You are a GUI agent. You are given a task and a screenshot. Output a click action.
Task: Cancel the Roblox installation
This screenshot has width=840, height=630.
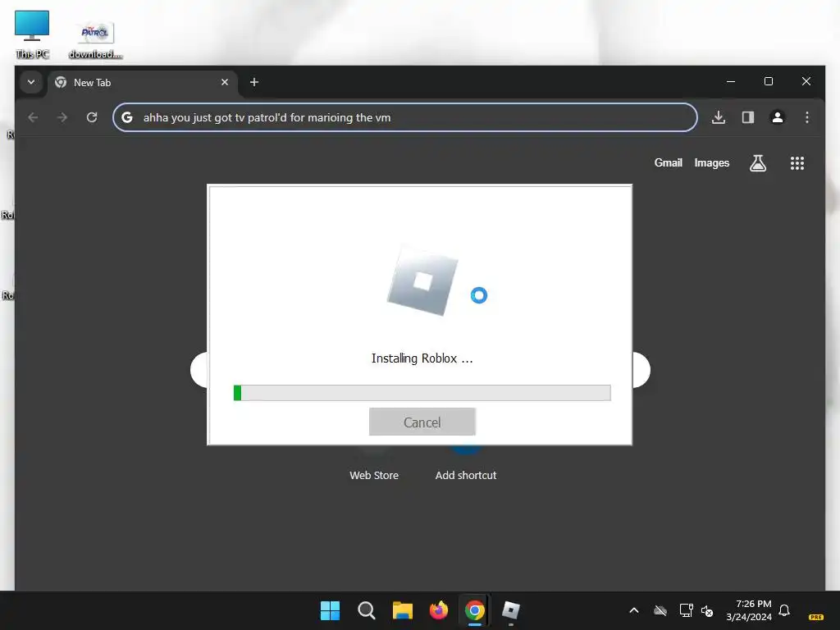pos(422,422)
